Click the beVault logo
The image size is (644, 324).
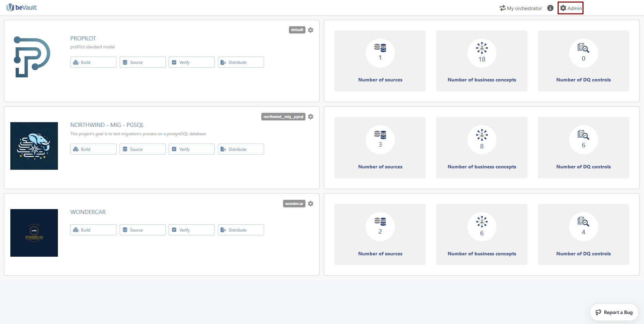point(21,8)
